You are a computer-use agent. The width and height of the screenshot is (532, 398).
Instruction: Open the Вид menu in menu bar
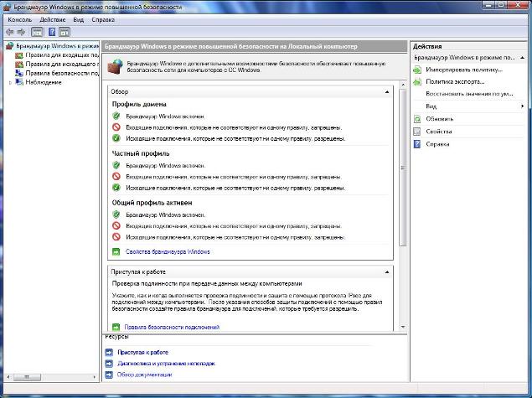(x=79, y=19)
